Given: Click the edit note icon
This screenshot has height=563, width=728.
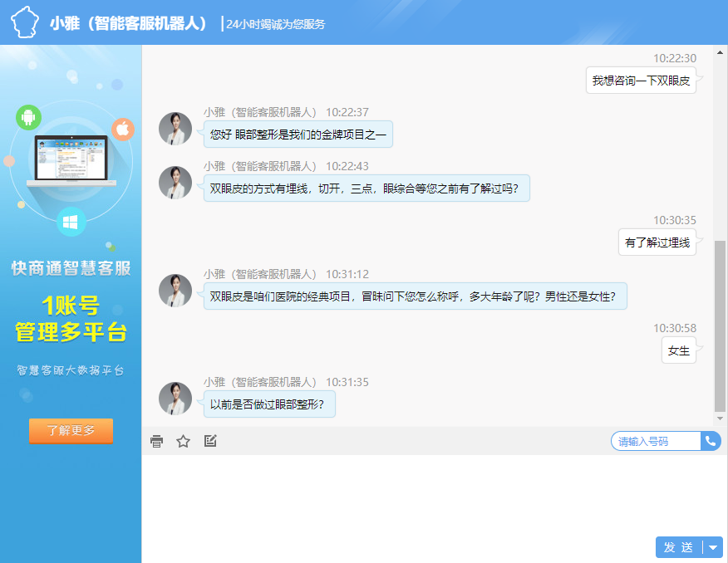Looking at the screenshot, I should point(210,441).
